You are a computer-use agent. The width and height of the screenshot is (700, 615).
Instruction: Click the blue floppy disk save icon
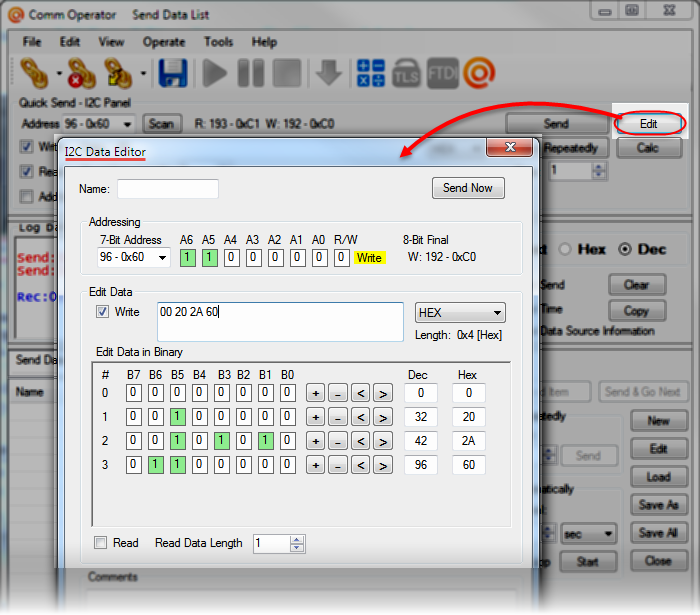173,73
